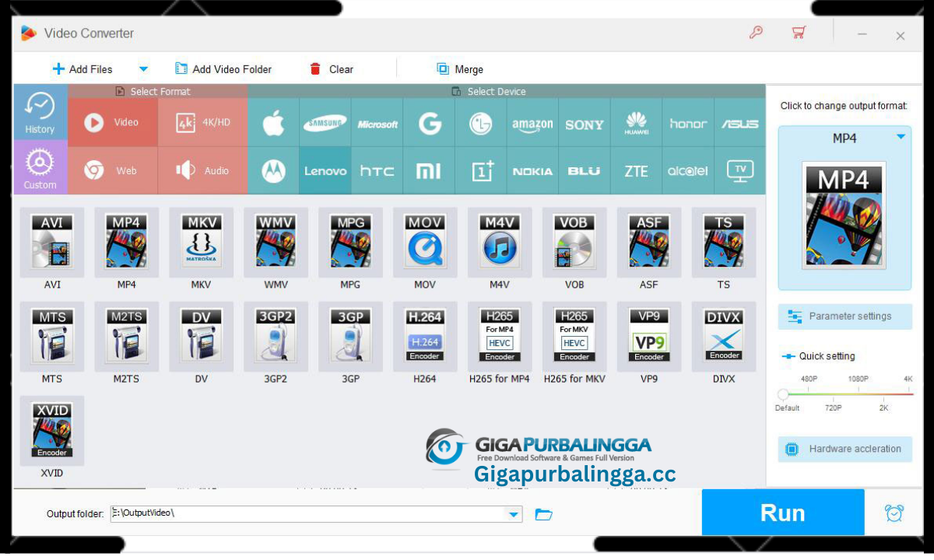Open Xiaomi MI device profiles
Image resolution: width=934 pixels, height=560 pixels.
click(x=429, y=170)
